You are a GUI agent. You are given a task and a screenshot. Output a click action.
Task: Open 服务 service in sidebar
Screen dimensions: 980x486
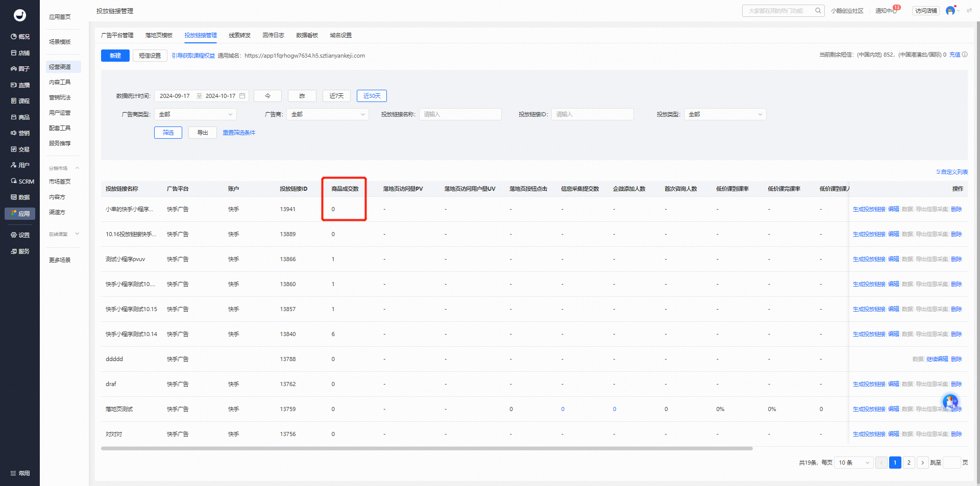pyautogui.click(x=20, y=251)
